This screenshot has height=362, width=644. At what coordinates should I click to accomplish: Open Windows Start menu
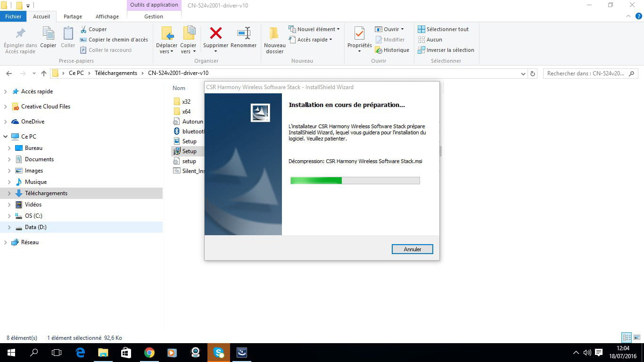click(x=11, y=353)
